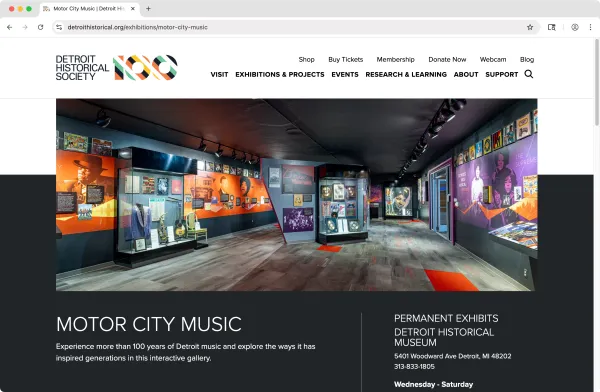Image resolution: width=600 pixels, height=392 pixels.
Task: Open a new tab with plus icon
Action: (x=148, y=8)
